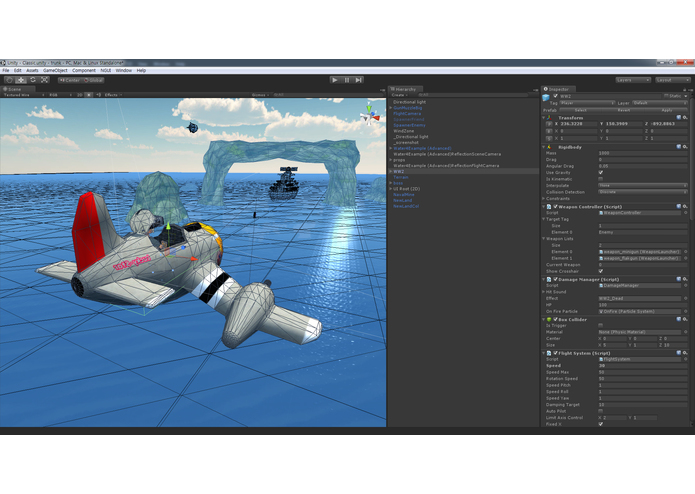Image resolution: width=695 pixels, height=494 pixels.
Task: Open the Layout dropdown
Action: 673,80
